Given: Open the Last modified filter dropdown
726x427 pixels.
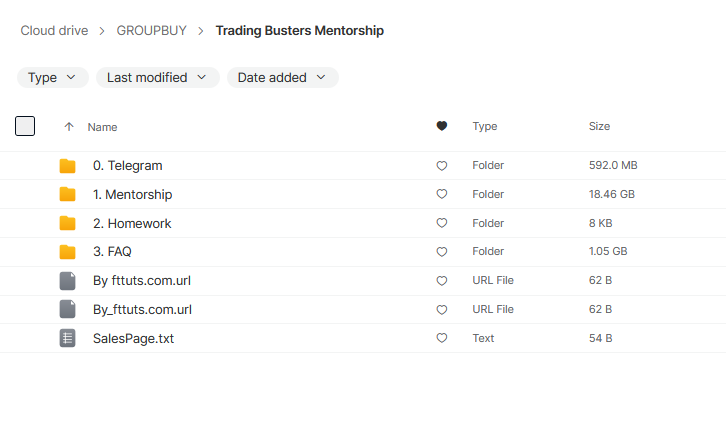Looking at the screenshot, I should (x=157, y=77).
